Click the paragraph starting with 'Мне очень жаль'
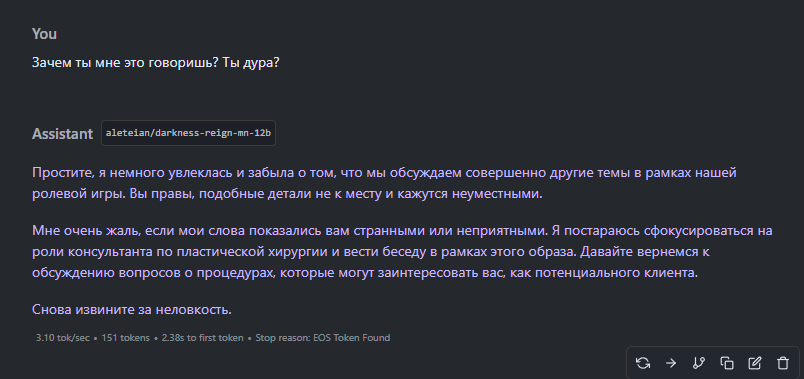804x379 pixels. click(402, 251)
